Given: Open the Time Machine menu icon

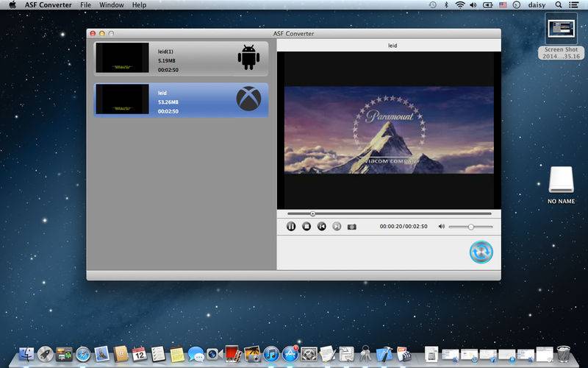Looking at the screenshot, I should tap(433, 5).
